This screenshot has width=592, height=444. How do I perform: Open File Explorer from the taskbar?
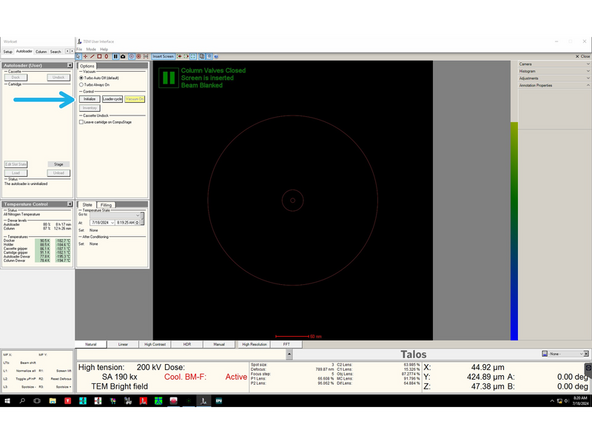[x=52, y=401]
